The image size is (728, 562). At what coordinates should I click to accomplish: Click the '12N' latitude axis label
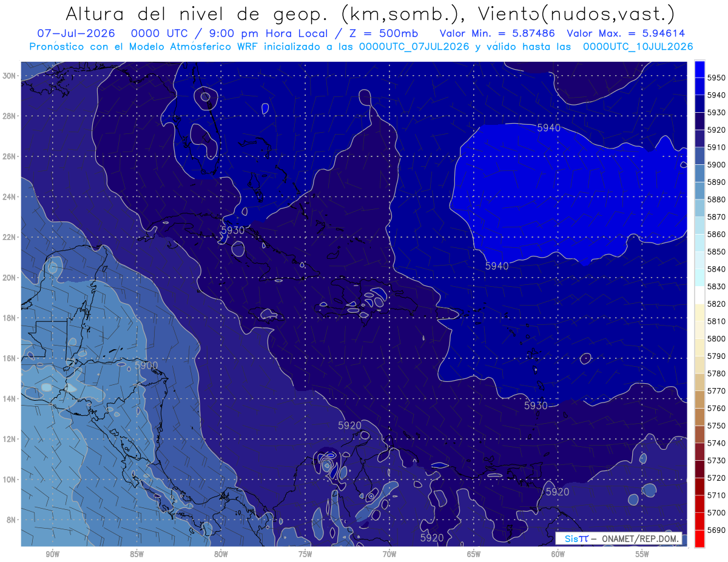pos(10,439)
